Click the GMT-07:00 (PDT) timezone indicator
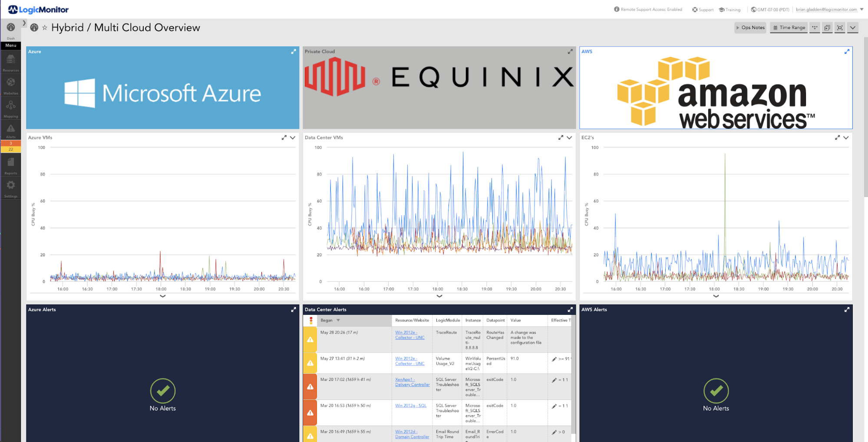This screenshot has height=442, width=868. [770, 10]
